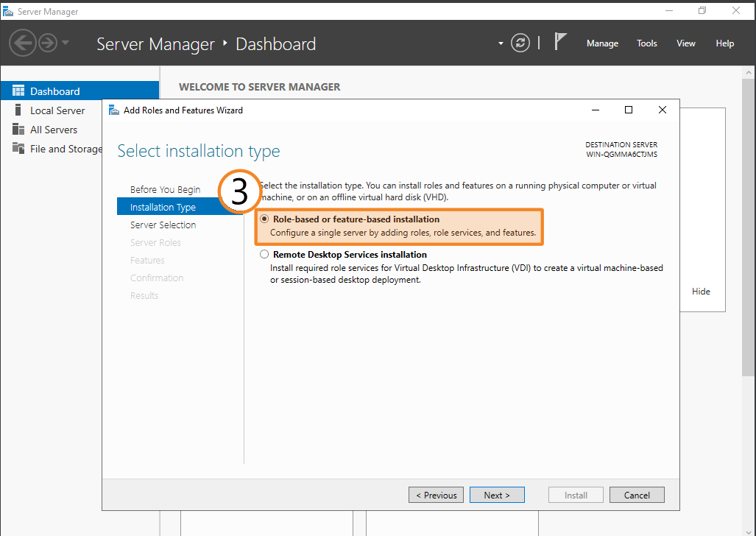Open the View menu

click(685, 43)
